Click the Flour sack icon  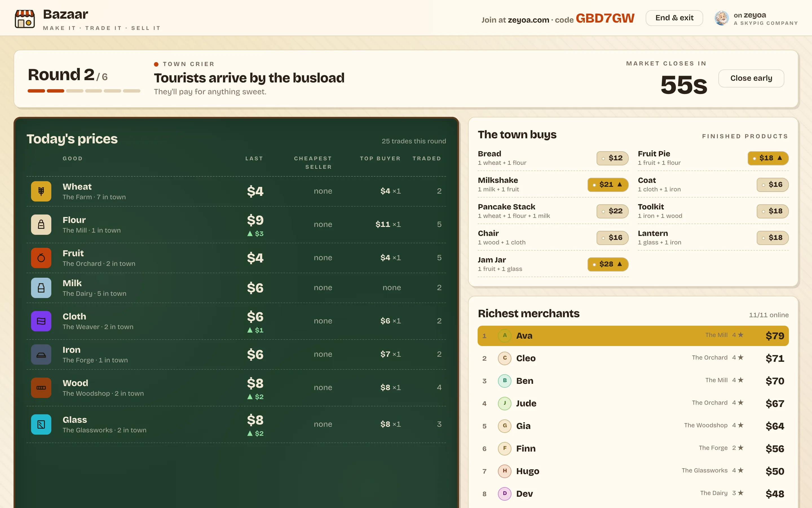tap(41, 224)
